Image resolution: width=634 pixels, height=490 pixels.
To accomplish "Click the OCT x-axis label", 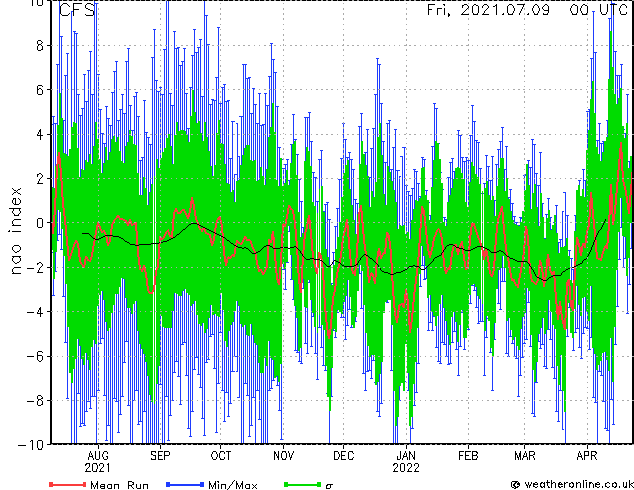I will tap(221, 456).
